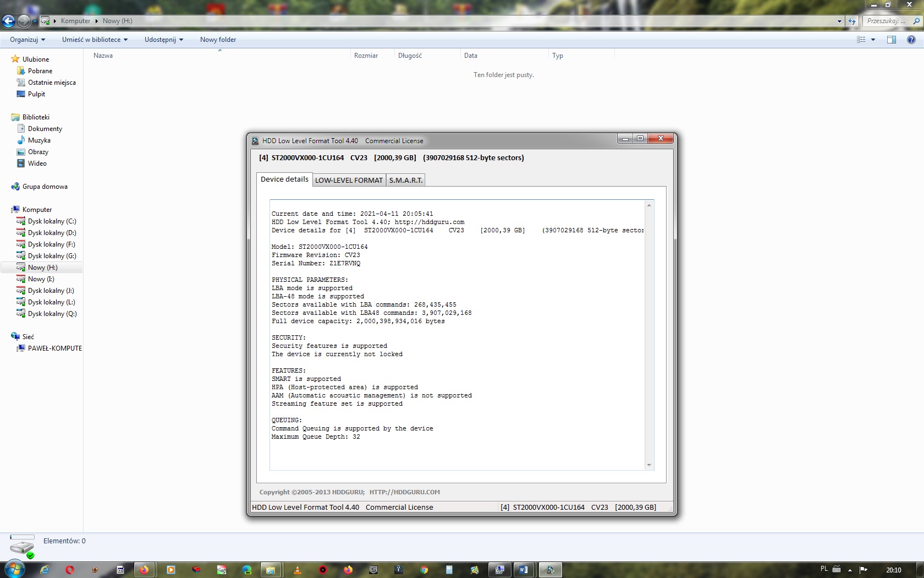Viewport: 924px width, 578px height.
Task: Click the details scrollbar down arrow
Action: [x=649, y=465]
